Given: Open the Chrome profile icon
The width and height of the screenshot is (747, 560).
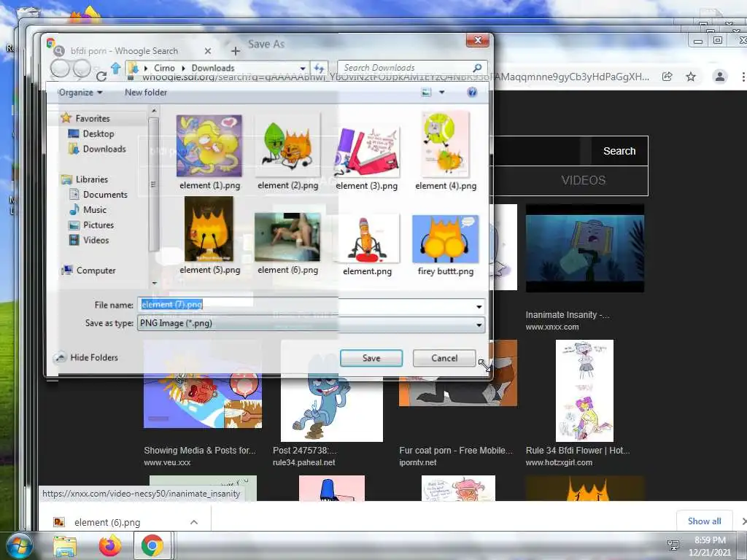Looking at the screenshot, I should (x=720, y=76).
